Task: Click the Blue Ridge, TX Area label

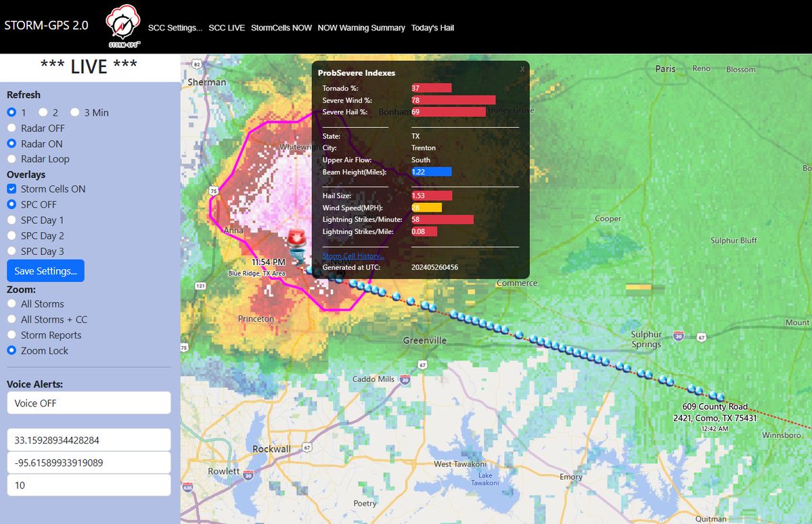Action: 256,273
